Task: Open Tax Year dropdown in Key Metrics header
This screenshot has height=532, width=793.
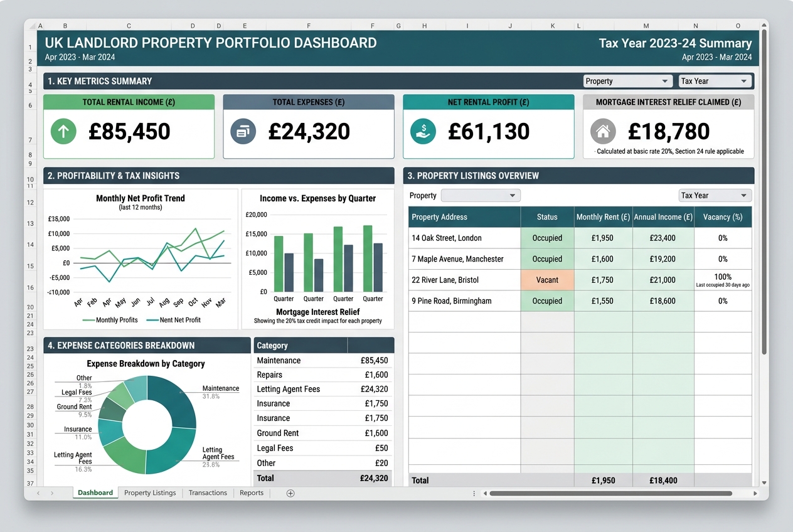Action: pyautogui.click(x=715, y=81)
